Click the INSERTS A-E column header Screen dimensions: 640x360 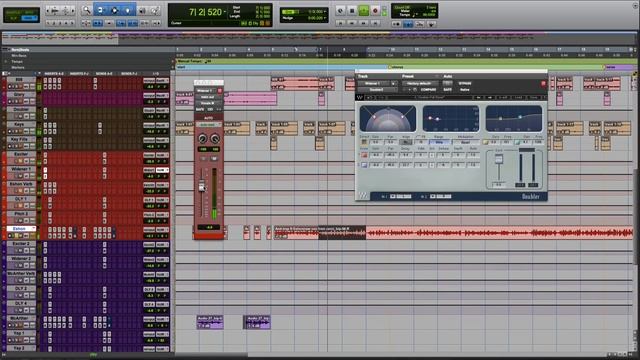(53, 73)
